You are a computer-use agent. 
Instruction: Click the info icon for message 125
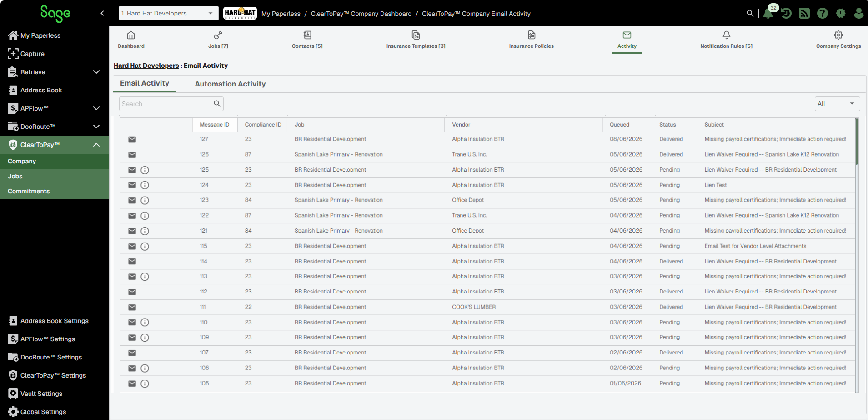pyautogui.click(x=145, y=170)
